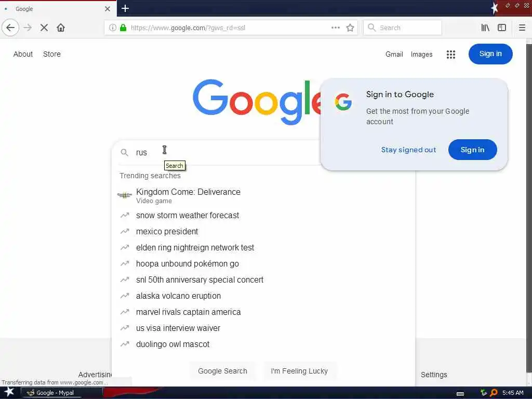Click the top-right Sign in button

coord(490,54)
